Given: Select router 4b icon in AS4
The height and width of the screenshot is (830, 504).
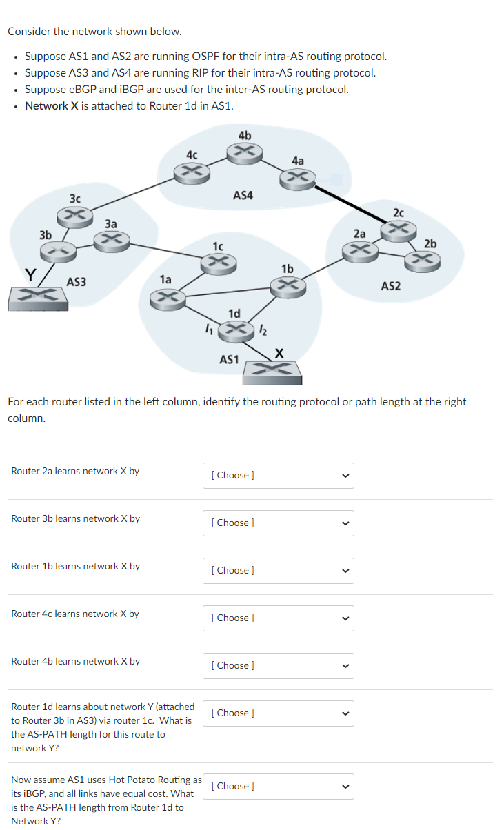Looking at the screenshot, I should tap(244, 153).
